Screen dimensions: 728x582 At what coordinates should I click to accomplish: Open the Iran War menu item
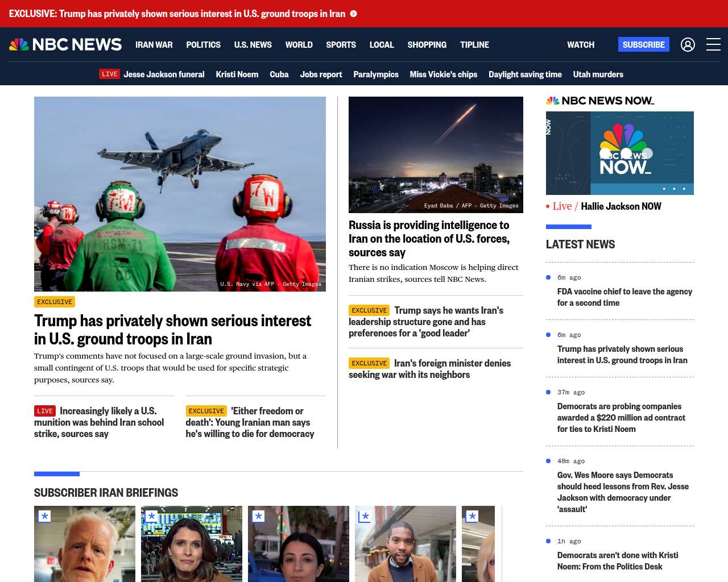[154, 44]
